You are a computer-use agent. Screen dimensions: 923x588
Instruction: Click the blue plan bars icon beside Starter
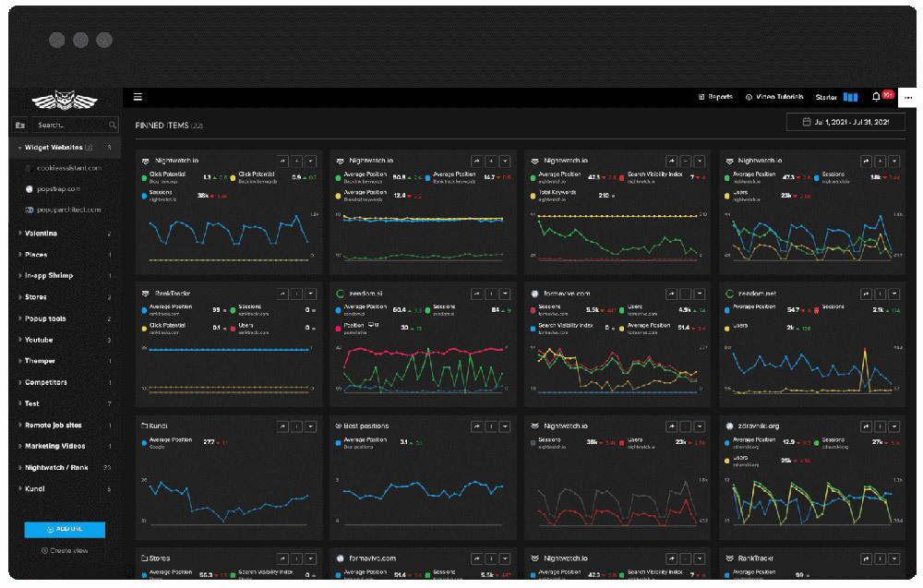click(851, 97)
